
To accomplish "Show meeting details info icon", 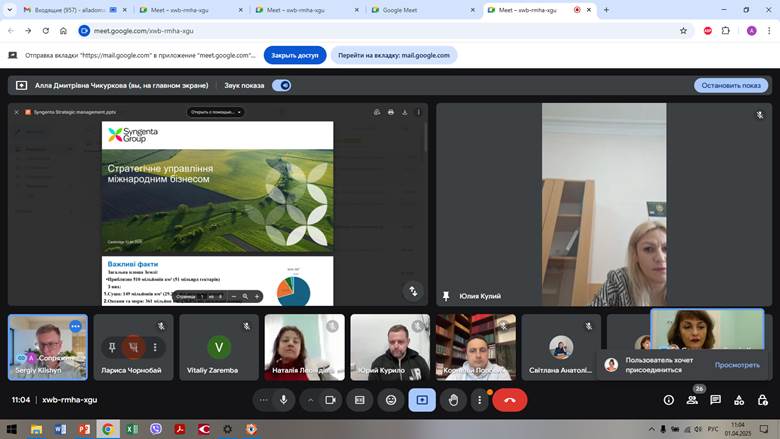I will 669,400.
